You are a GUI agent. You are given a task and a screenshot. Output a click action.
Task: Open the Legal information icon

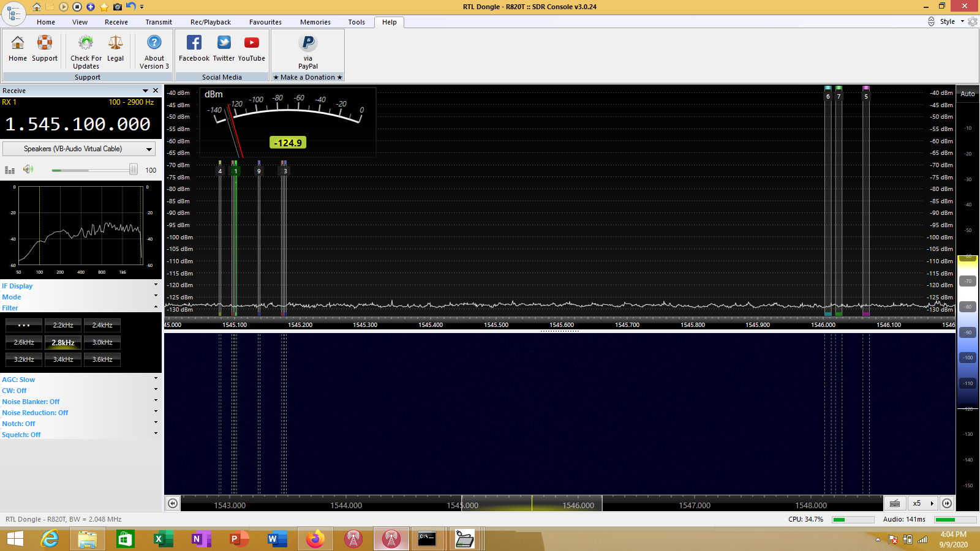pyautogui.click(x=115, y=43)
